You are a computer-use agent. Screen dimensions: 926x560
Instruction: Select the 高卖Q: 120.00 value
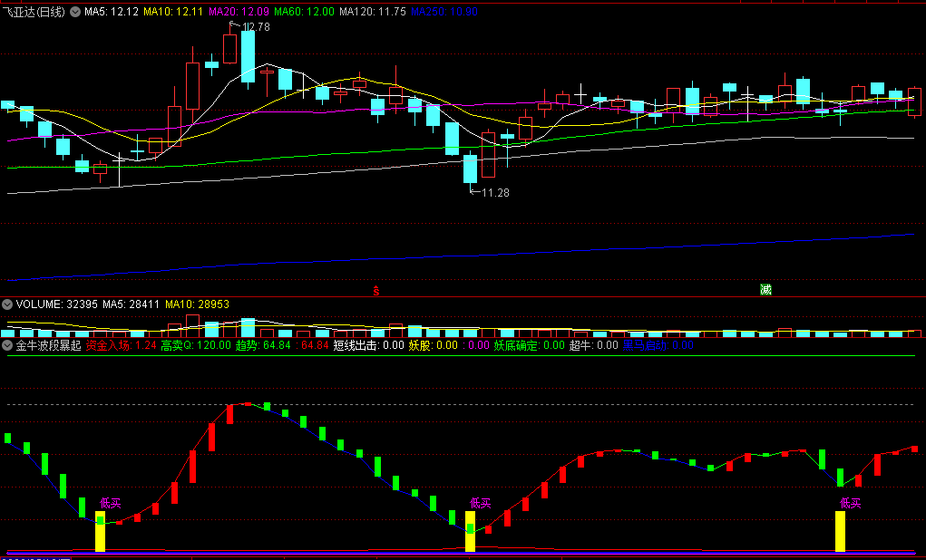196,345
